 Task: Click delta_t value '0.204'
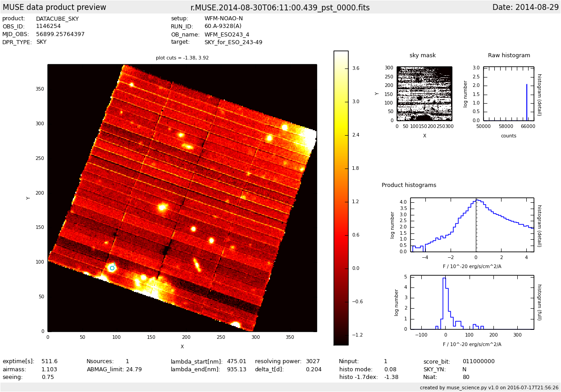[314, 369]
